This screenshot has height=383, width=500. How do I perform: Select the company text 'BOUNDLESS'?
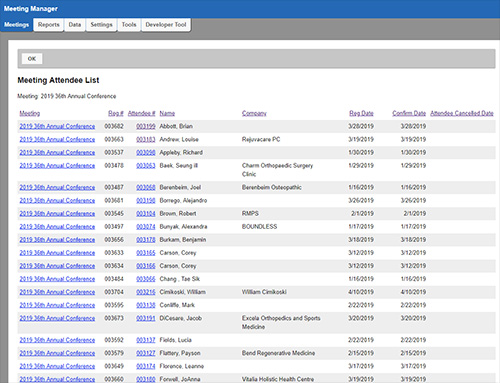coord(260,227)
